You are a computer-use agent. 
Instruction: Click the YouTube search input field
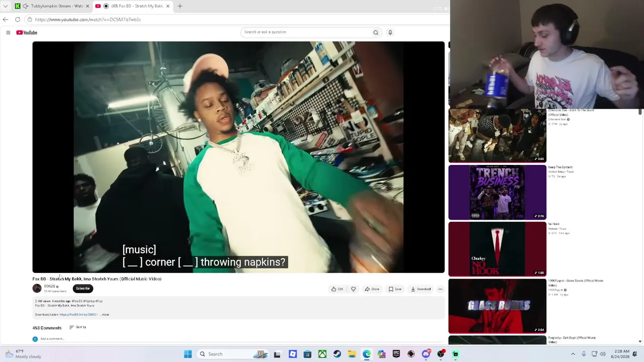tap(306, 32)
